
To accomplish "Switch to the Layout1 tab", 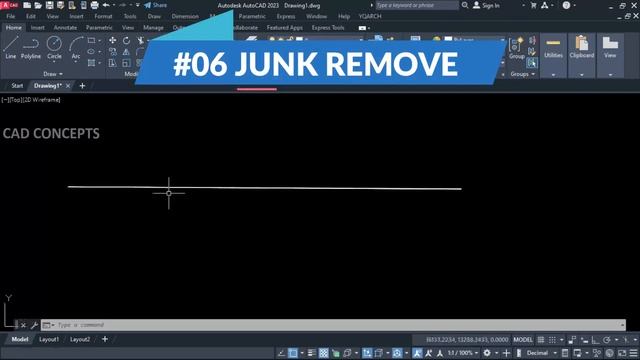I will tap(49, 339).
